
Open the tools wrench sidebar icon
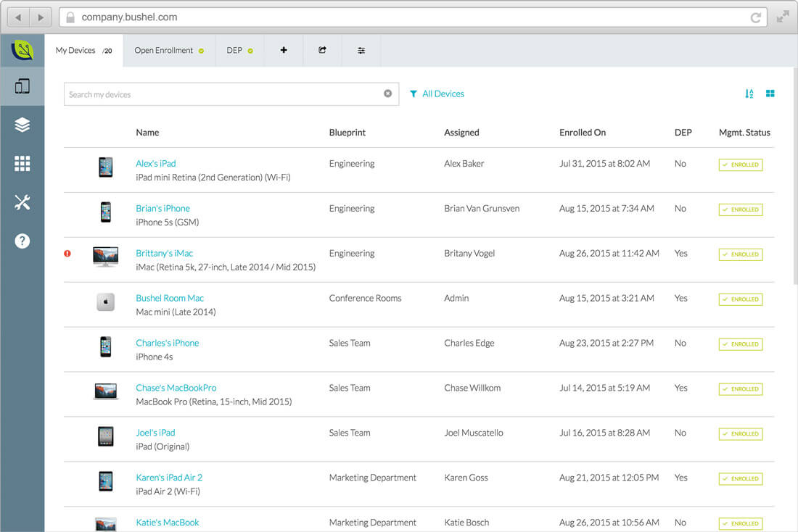click(x=22, y=202)
